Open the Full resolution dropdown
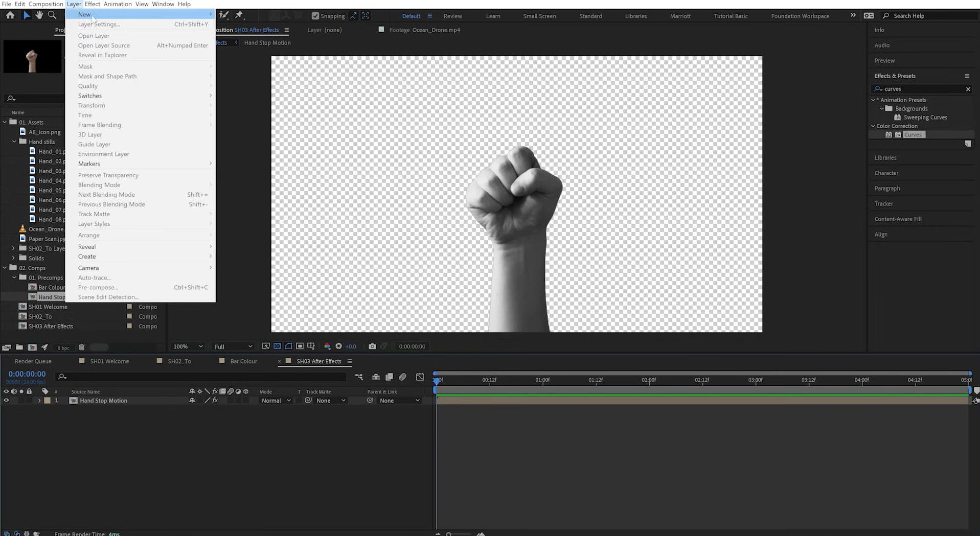 tap(233, 346)
